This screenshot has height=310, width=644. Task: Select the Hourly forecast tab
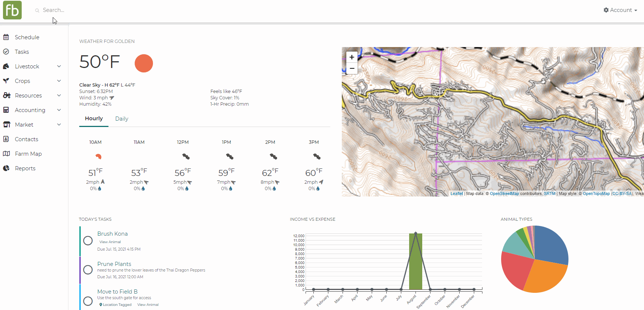[x=94, y=118]
